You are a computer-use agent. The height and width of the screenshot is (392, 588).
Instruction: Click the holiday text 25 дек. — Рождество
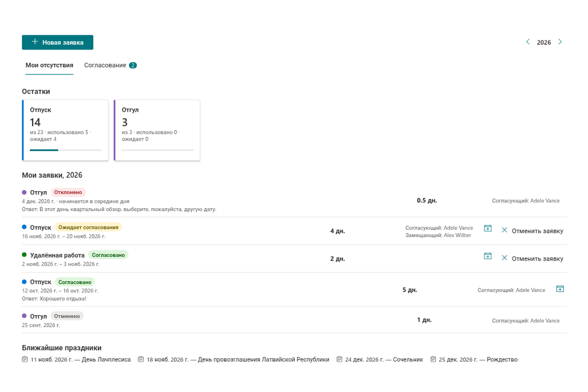point(478,360)
